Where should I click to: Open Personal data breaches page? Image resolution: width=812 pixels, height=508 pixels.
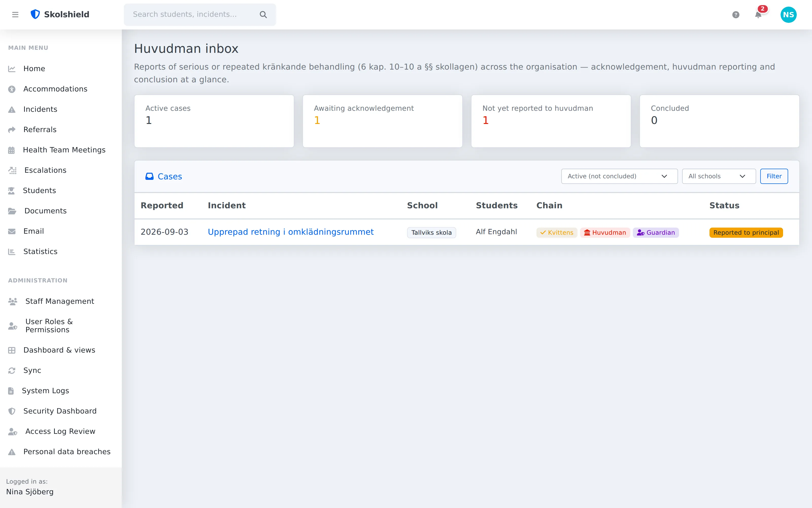(61, 452)
